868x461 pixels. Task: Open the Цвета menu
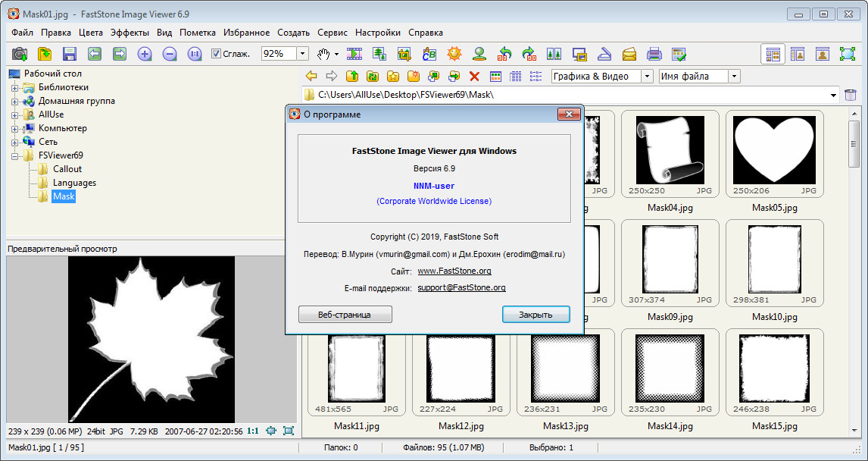[x=91, y=33]
